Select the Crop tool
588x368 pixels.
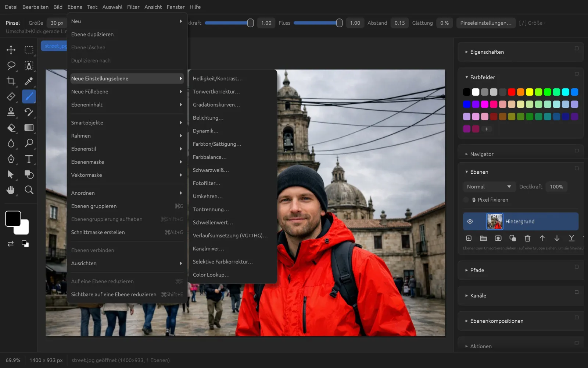coord(11,81)
